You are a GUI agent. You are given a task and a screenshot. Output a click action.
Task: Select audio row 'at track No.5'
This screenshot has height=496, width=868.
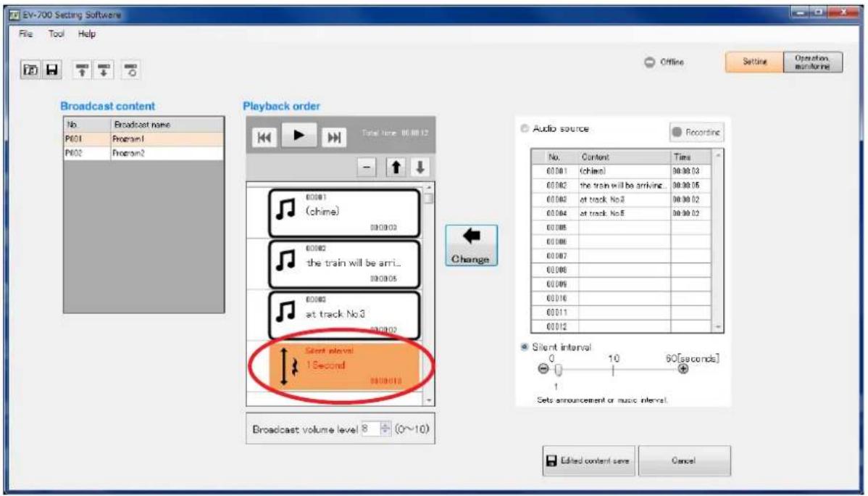pos(620,213)
